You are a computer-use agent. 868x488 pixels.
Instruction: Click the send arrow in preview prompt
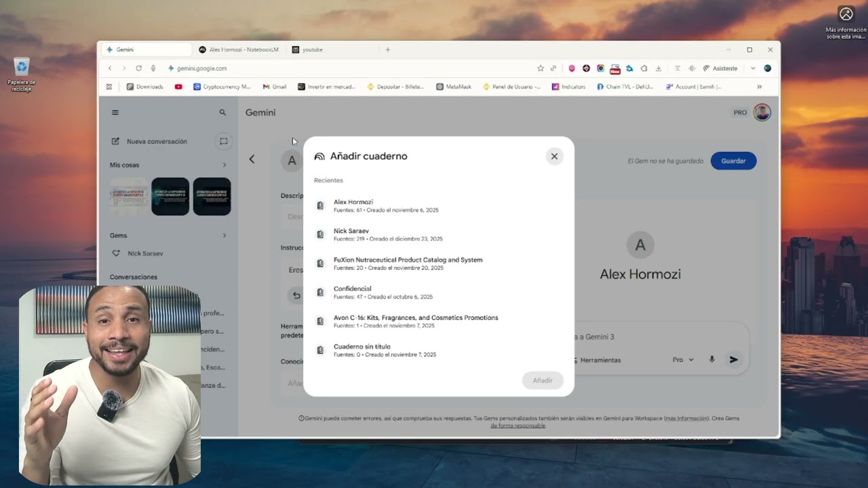click(734, 360)
